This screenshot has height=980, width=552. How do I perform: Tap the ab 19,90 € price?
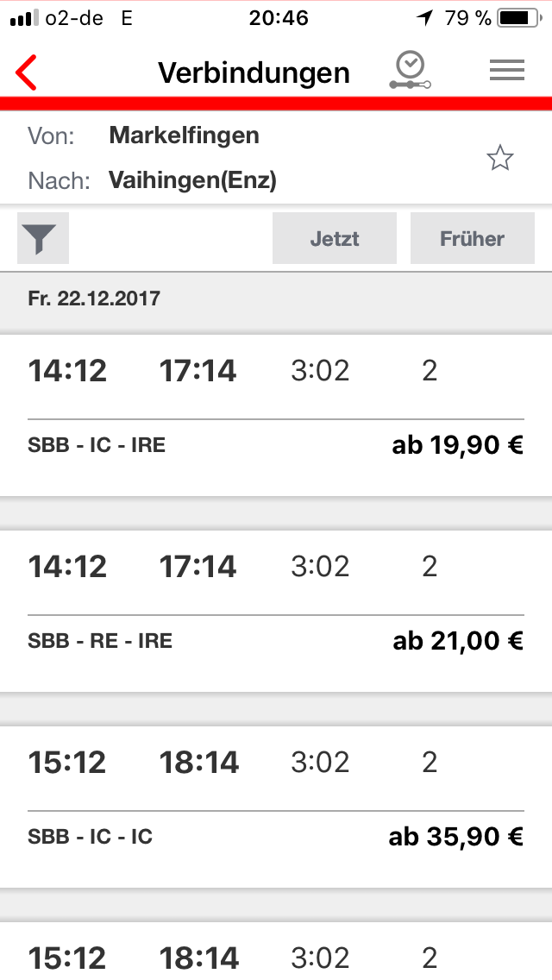(x=458, y=445)
